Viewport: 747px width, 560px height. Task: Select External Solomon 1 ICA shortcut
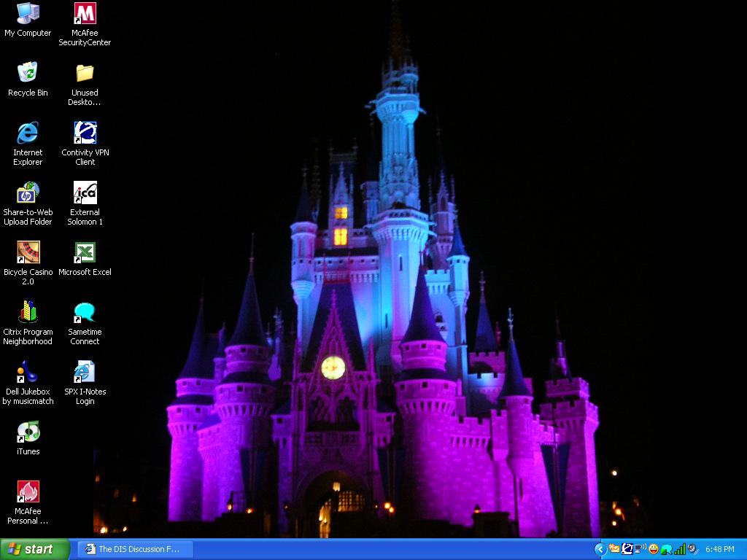(x=85, y=204)
